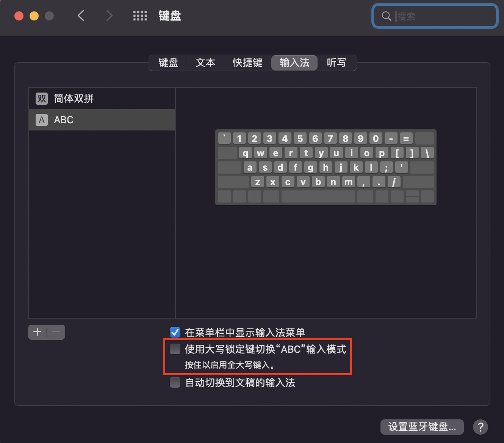Screen dimensions: 504x443
Task: Remove selected input source with minus
Action: click(x=56, y=332)
